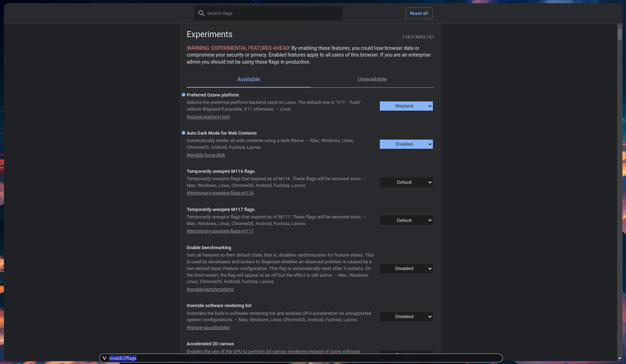The width and height of the screenshot is (626, 364).
Task: Click the scrollbar up arrow
Action: (x=620, y=27)
